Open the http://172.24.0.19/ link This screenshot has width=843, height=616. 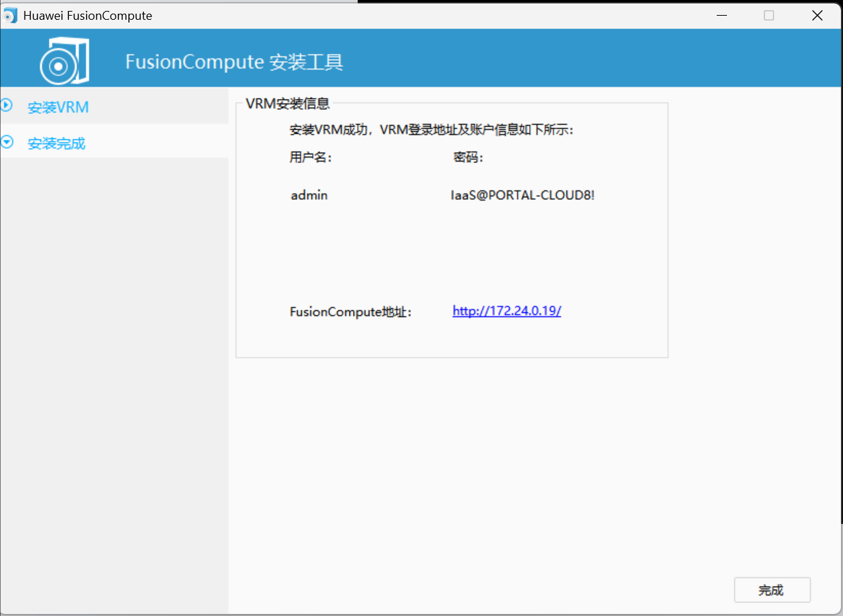tap(506, 311)
